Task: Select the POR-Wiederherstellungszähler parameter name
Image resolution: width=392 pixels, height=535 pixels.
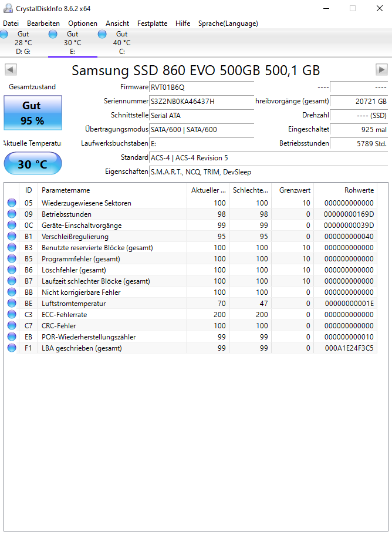Action: (x=89, y=337)
